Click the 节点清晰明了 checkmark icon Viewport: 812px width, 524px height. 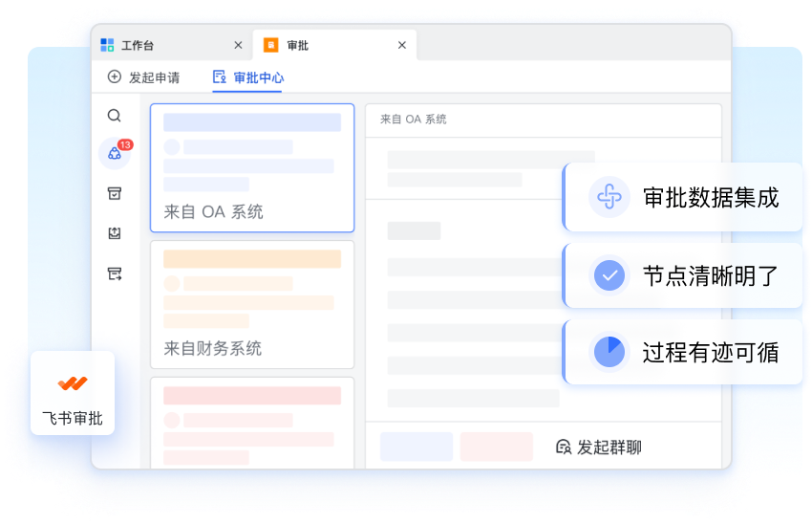pos(609,275)
